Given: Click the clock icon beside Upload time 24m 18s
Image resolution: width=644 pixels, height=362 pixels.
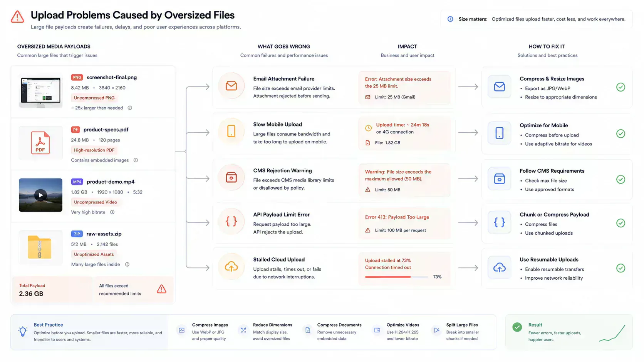Looking at the screenshot, I should 368,128.
